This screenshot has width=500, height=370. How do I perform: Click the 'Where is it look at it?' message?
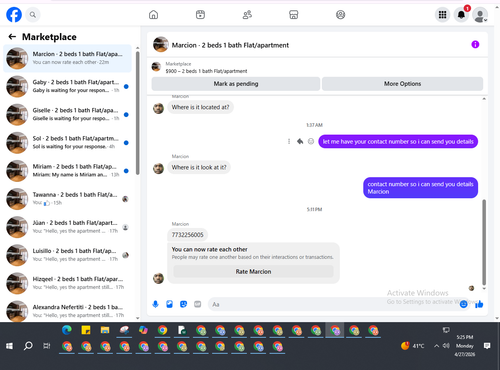[199, 167]
